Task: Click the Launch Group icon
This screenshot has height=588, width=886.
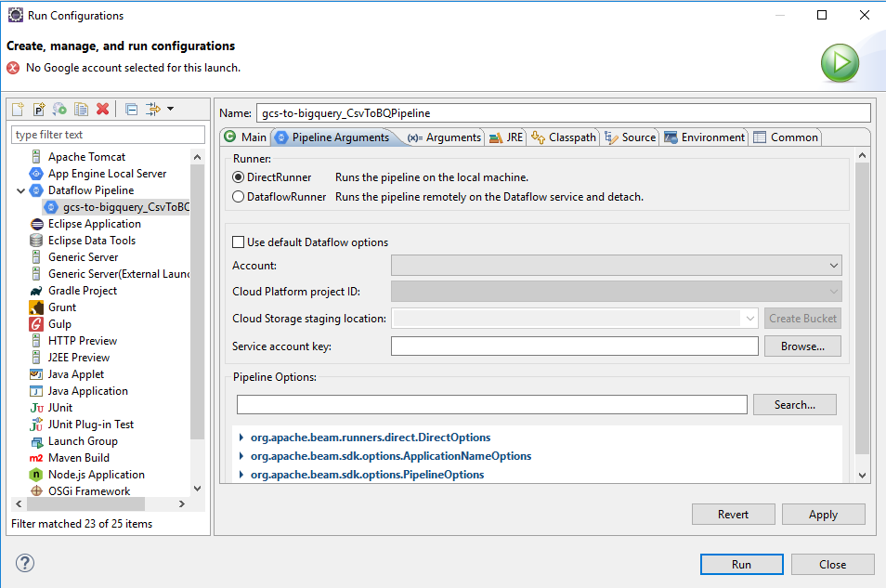Action: tap(37, 441)
